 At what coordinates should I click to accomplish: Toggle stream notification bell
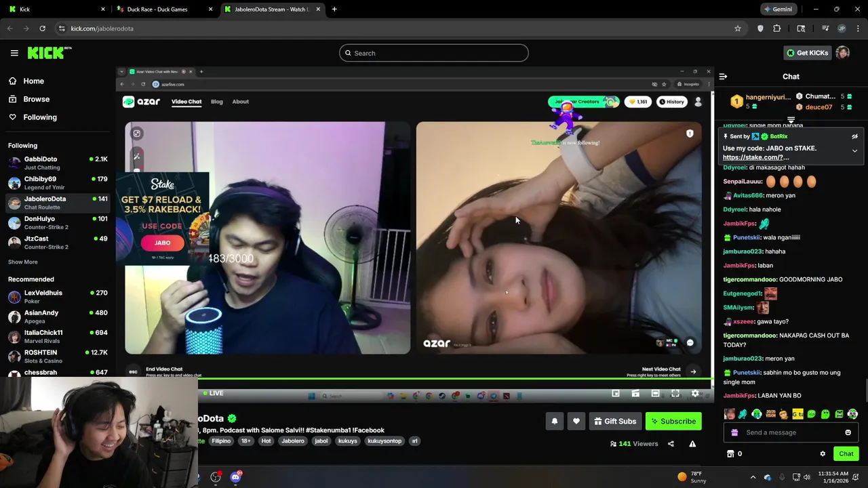(x=554, y=422)
